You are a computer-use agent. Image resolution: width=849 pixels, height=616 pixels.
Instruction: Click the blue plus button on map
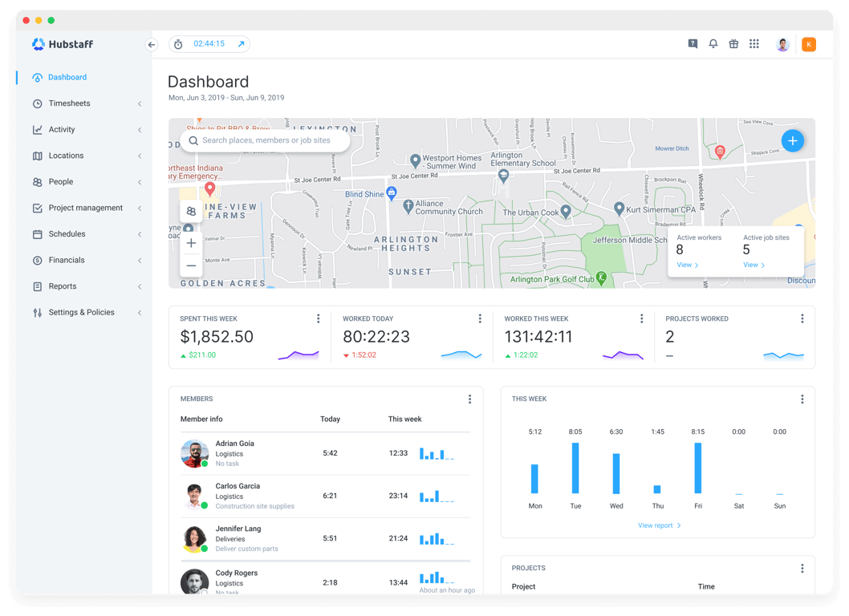click(x=792, y=140)
